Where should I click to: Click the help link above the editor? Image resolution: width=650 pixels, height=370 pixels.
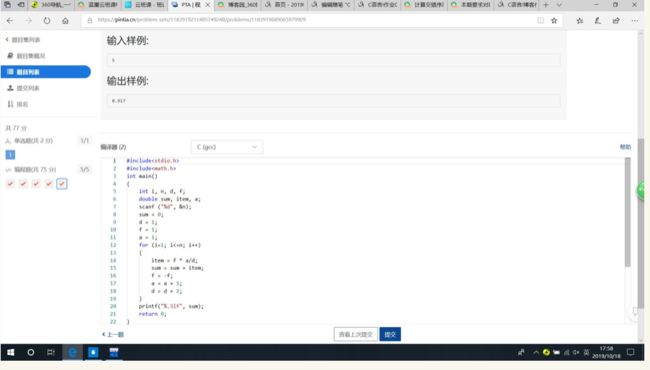(625, 147)
